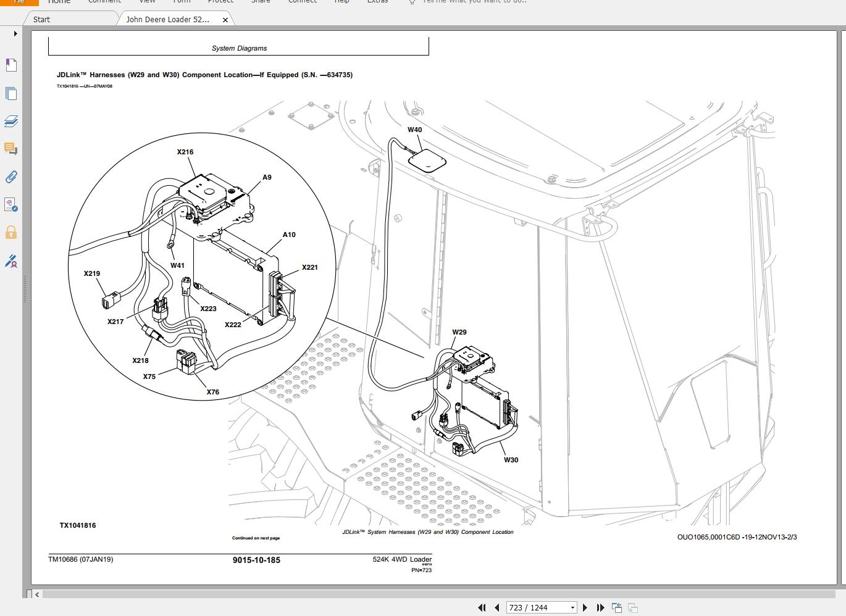Click the W30 harness label
Viewport: 846px width, 616px height.
click(x=511, y=460)
